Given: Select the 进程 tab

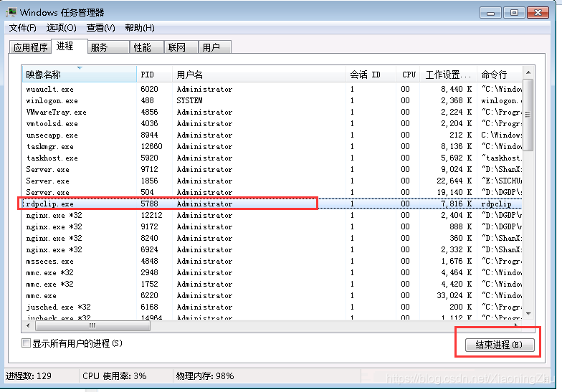Looking at the screenshot, I should click(x=70, y=46).
